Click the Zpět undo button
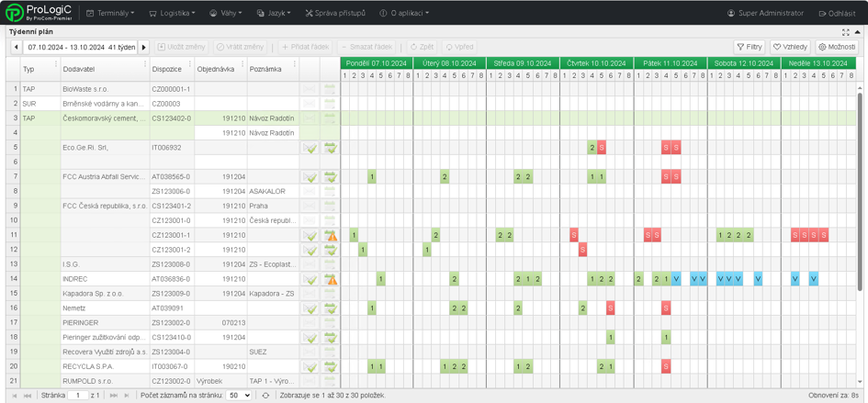The height and width of the screenshot is (403, 868). pyautogui.click(x=423, y=47)
